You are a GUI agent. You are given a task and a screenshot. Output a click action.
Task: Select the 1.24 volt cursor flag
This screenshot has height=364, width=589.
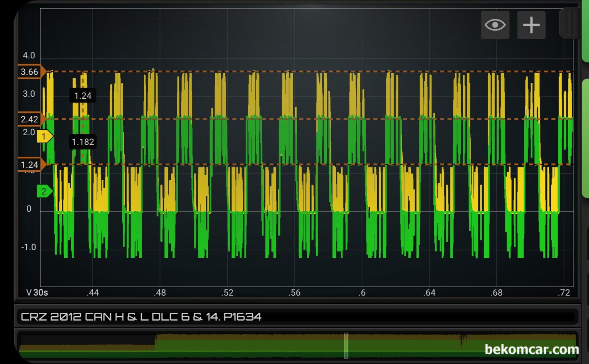(x=30, y=165)
